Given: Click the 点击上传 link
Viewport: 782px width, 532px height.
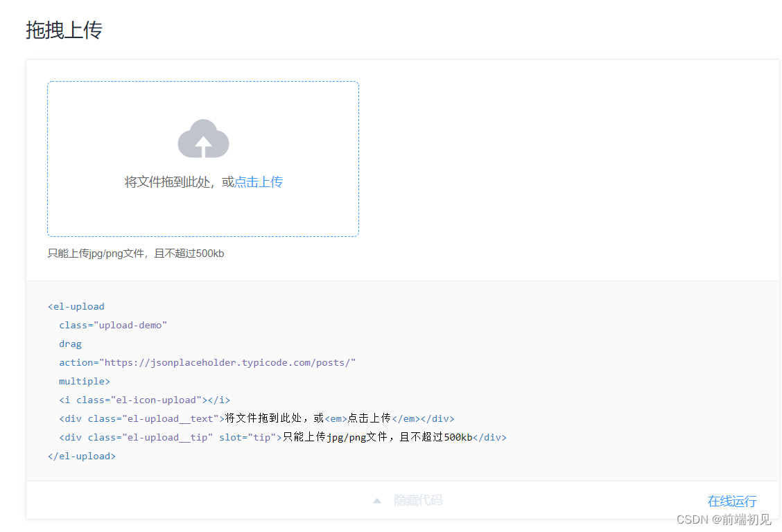Looking at the screenshot, I should (259, 182).
